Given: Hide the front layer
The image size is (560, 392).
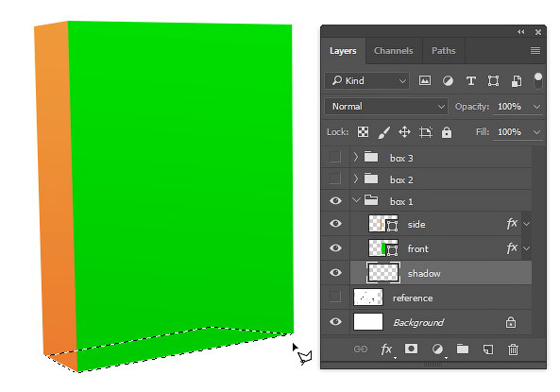Looking at the screenshot, I should click(335, 248).
